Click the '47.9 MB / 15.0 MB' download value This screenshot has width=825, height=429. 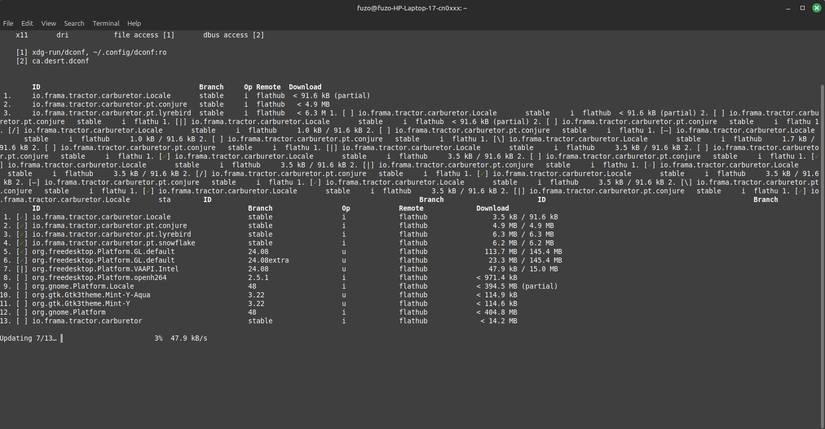pyautogui.click(x=525, y=269)
